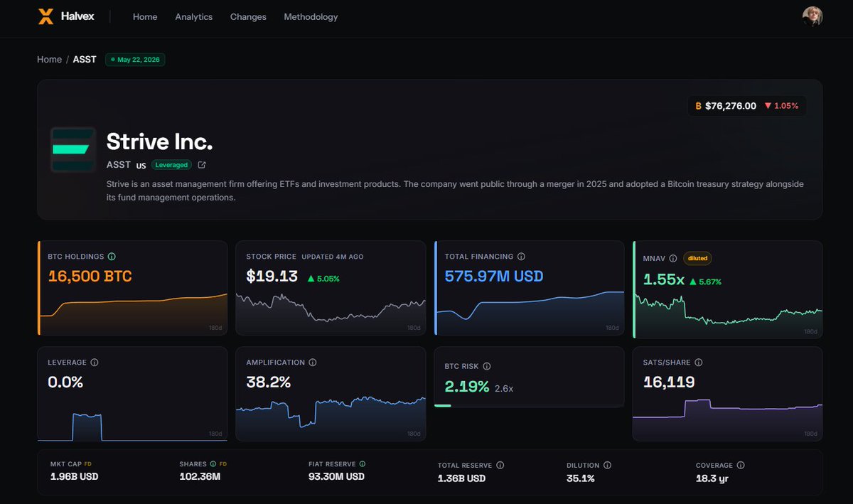Viewport: 853px width, 504px height.
Task: Click the Total Reserve info icon
Action: pyautogui.click(x=500, y=466)
